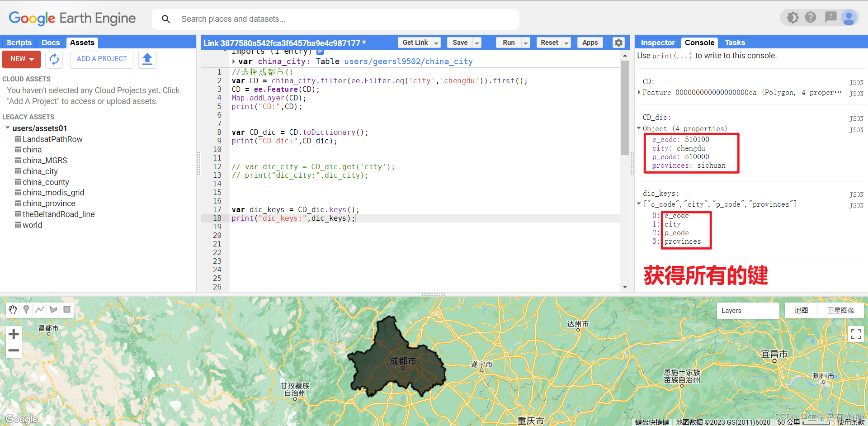This screenshot has width=868, height=426.
Task: Click the china_city table asset icon
Action: tap(18, 171)
